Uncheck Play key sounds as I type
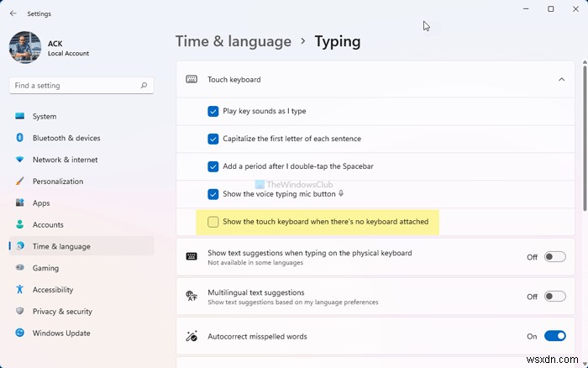Viewport: 588px width, 368px height. (213, 112)
